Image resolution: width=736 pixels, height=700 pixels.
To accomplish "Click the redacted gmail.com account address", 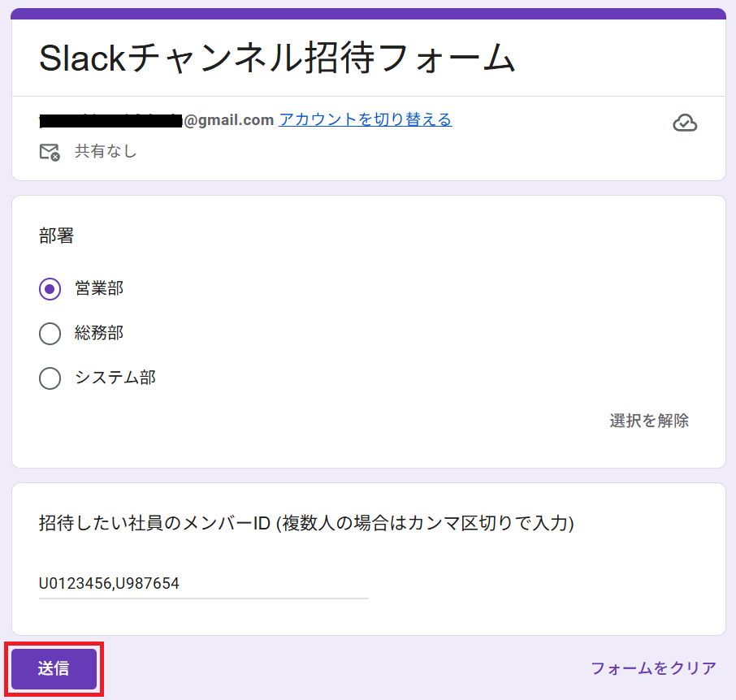I will tap(156, 120).
